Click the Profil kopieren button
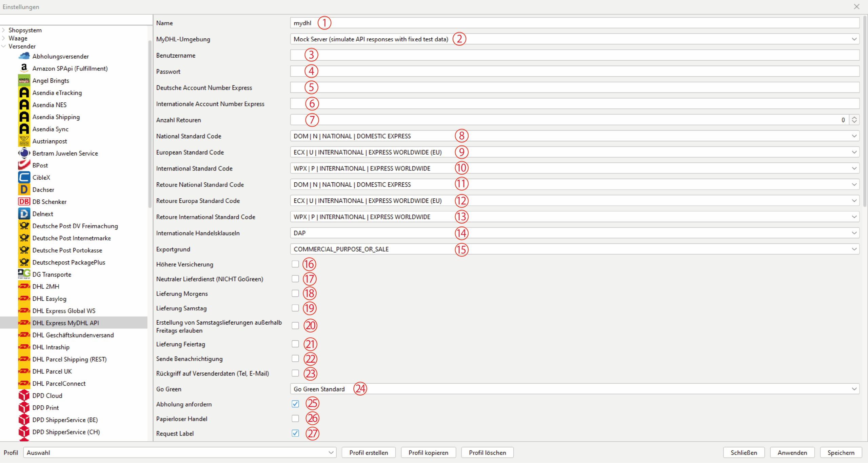This screenshot has height=463, width=868. coord(428,452)
